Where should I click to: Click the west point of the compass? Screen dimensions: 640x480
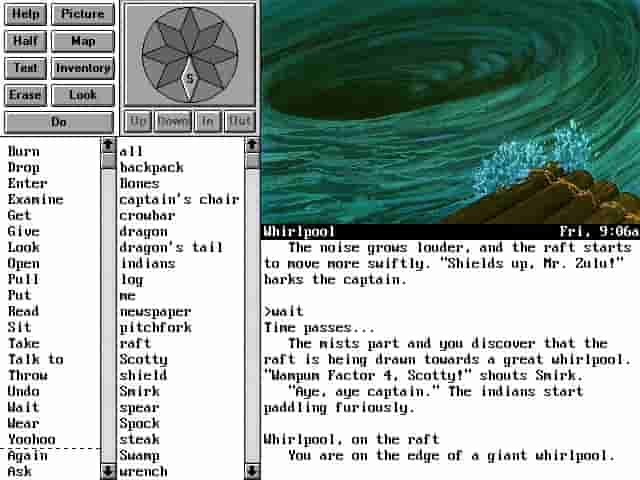click(165, 55)
